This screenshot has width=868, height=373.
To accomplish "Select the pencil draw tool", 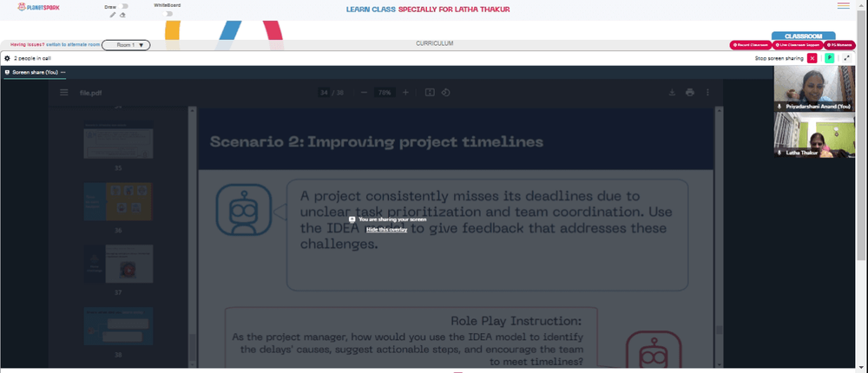I will (113, 15).
